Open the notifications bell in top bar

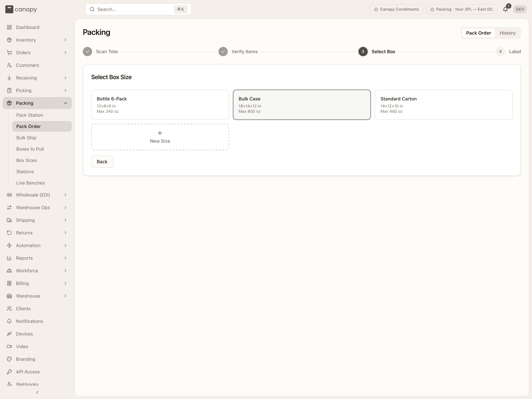(505, 9)
